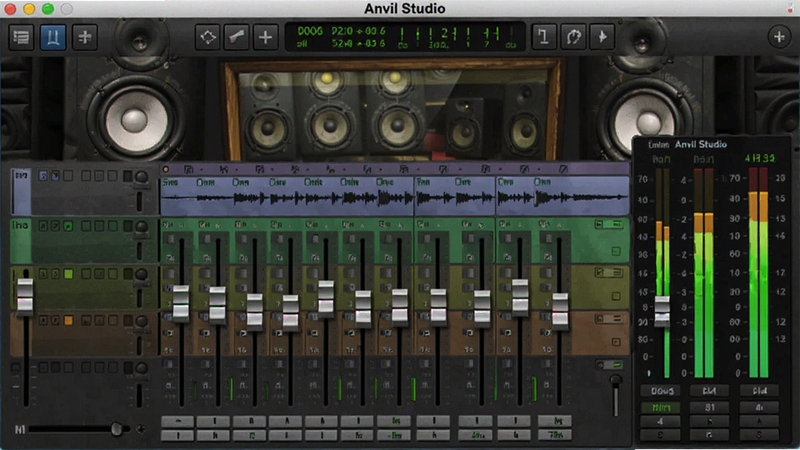Click the red record dot on the timeline ruler
Image resolution: width=800 pixels, height=450 pixels.
point(165,169)
